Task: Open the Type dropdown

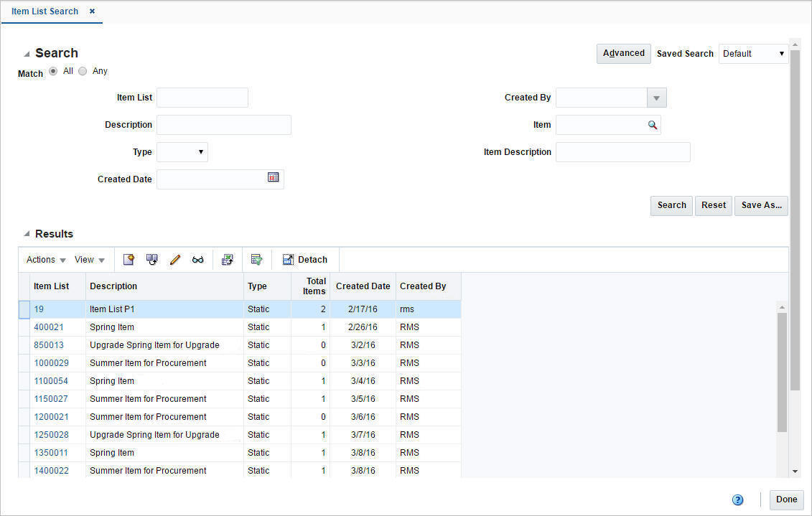Action: 199,151
